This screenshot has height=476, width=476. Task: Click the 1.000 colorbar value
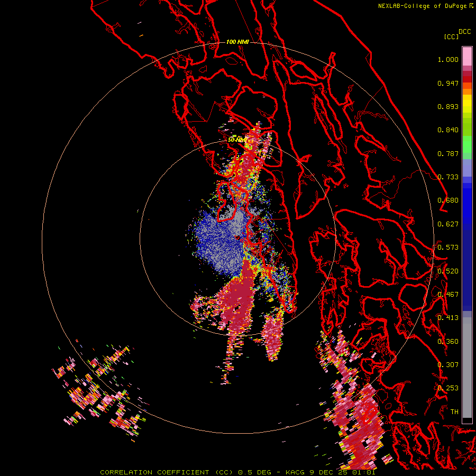tap(448, 59)
